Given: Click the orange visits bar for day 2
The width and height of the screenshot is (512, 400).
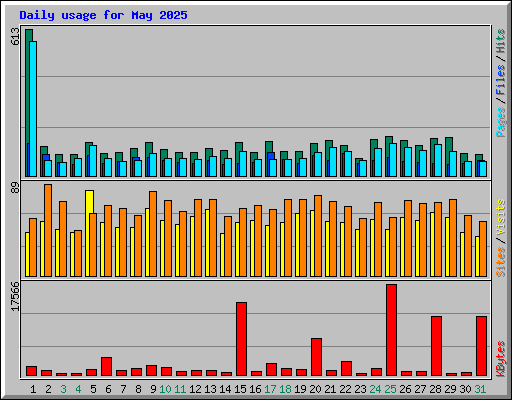Looking at the screenshot, I should pos(48,230).
